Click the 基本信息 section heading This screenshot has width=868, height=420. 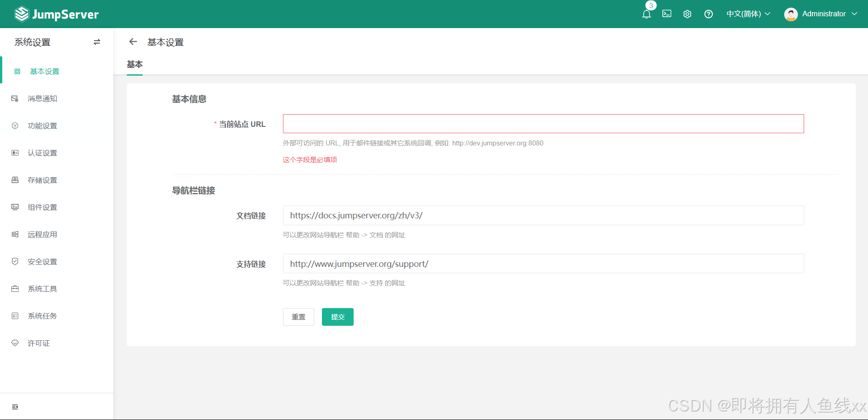tap(189, 99)
